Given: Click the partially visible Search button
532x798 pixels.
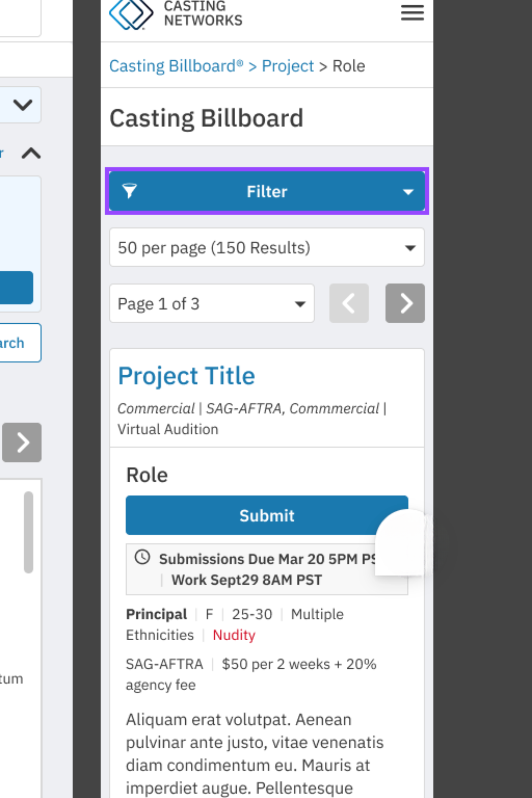Looking at the screenshot, I should [x=20, y=343].
